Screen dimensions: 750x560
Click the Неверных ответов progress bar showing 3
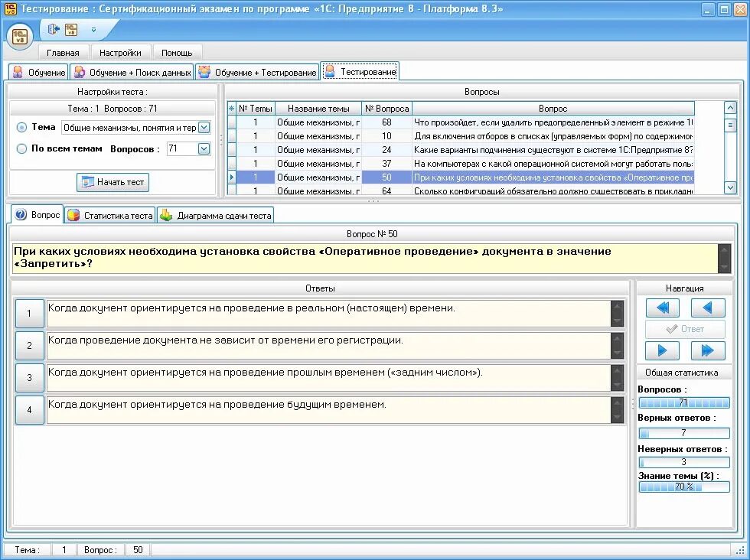(x=684, y=462)
